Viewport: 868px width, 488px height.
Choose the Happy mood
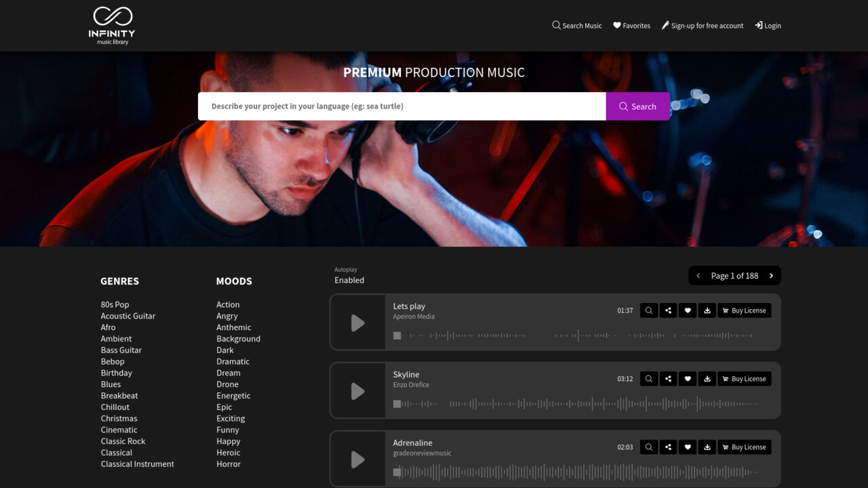click(x=229, y=441)
